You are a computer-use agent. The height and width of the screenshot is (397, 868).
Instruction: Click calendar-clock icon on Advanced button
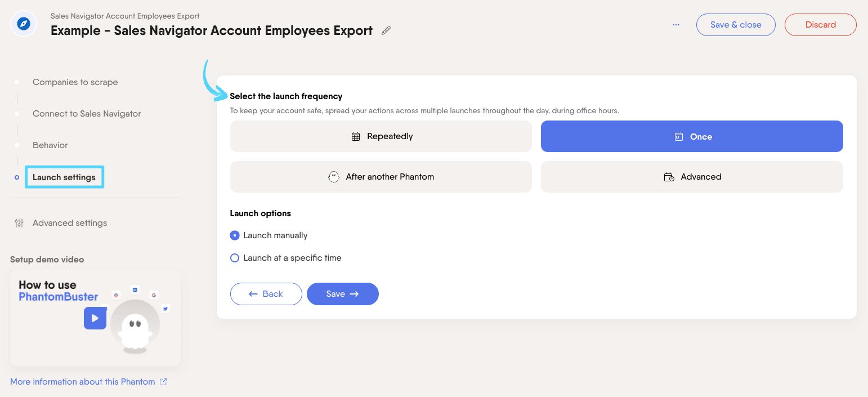click(669, 177)
